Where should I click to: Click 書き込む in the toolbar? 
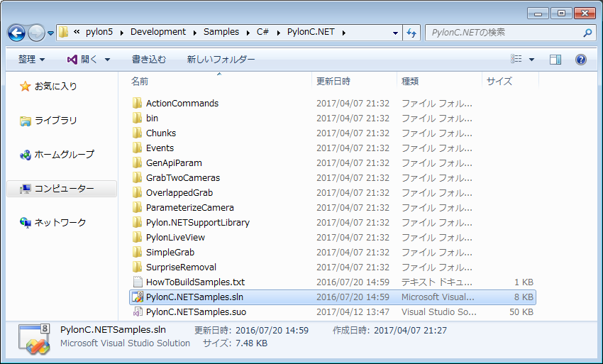(x=149, y=60)
